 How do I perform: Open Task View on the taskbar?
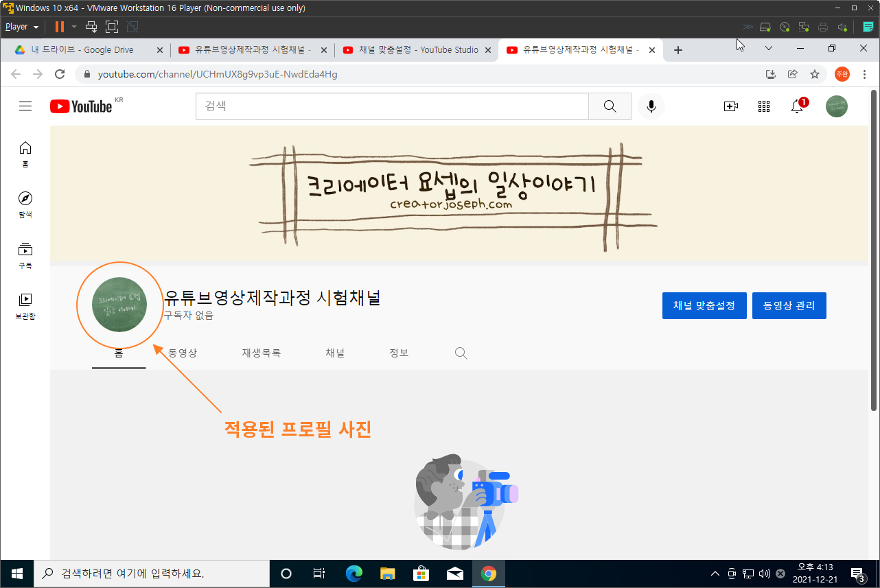[x=319, y=574]
